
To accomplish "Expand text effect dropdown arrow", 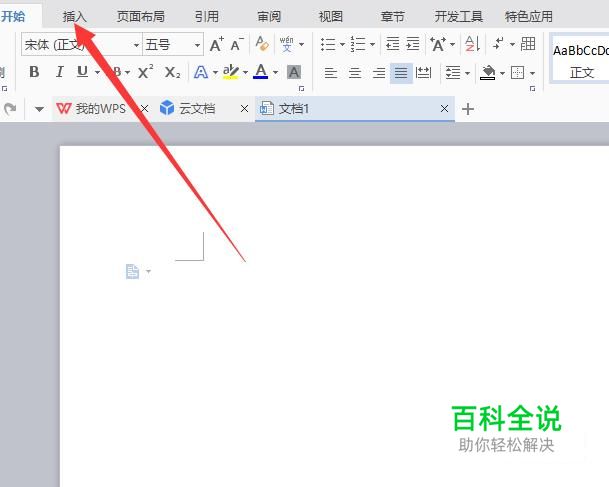I will coord(215,73).
